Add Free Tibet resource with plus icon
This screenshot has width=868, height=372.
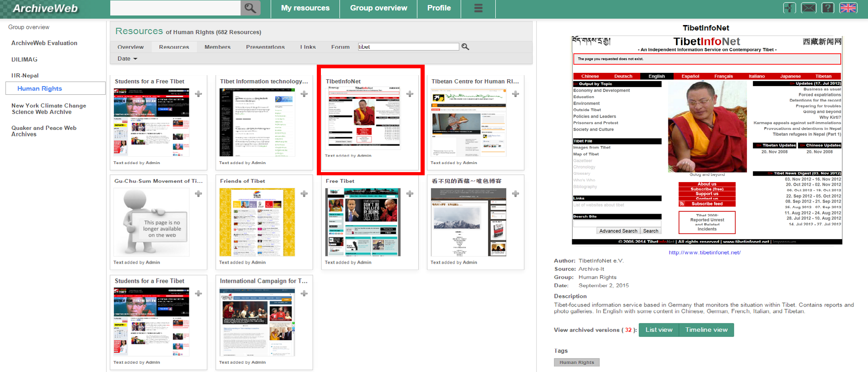tap(410, 194)
